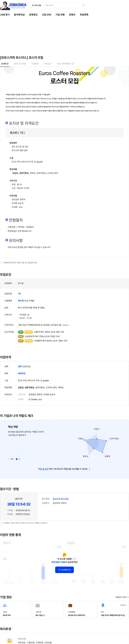Screen dimensions: 129x644
Task: Click the 산업(업종) briefcase icon
Action: pos(70,606)
